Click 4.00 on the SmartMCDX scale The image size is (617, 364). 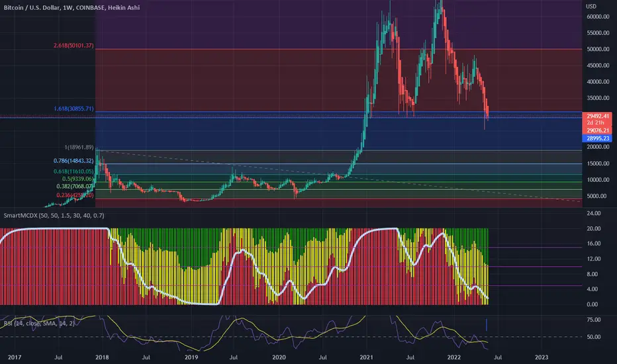tap(594, 289)
